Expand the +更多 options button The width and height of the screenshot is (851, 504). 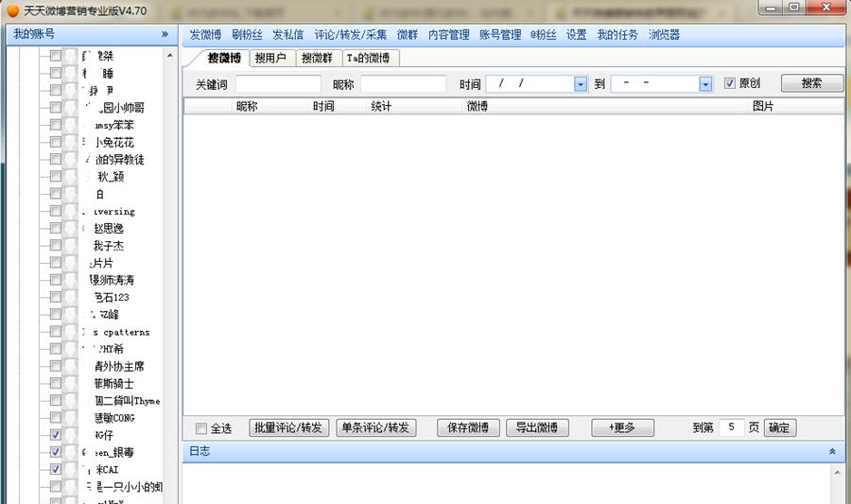[622, 427]
